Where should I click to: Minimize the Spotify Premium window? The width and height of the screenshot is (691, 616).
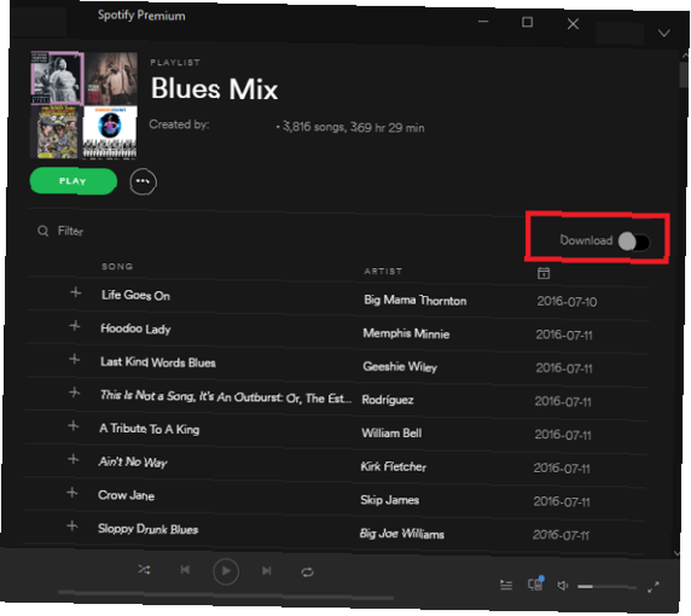[x=484, y=21]
